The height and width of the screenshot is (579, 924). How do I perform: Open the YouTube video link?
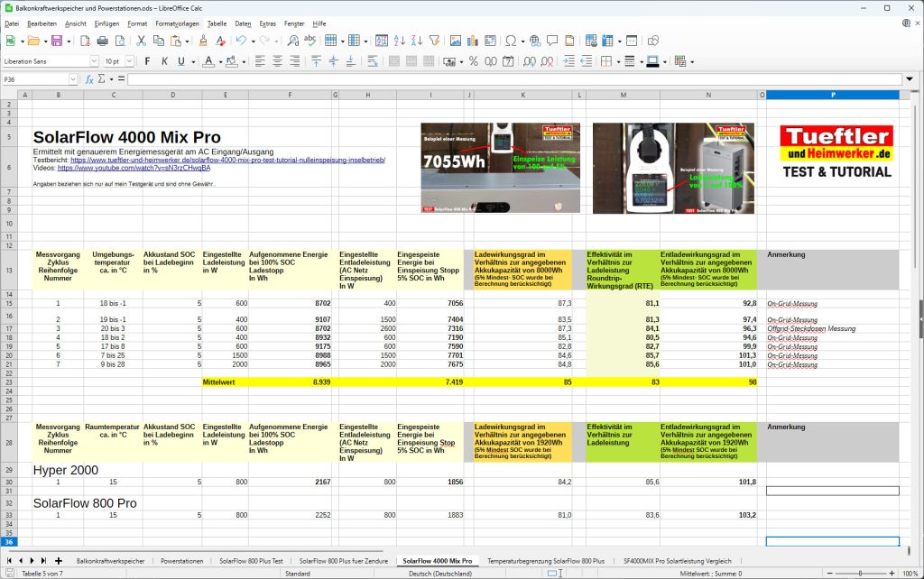pos(134,168)
